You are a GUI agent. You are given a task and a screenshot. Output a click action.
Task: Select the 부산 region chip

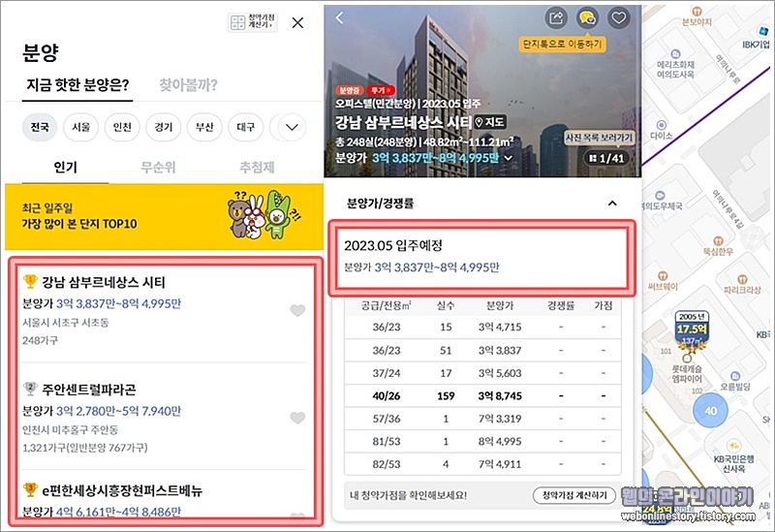coord(204,127)
